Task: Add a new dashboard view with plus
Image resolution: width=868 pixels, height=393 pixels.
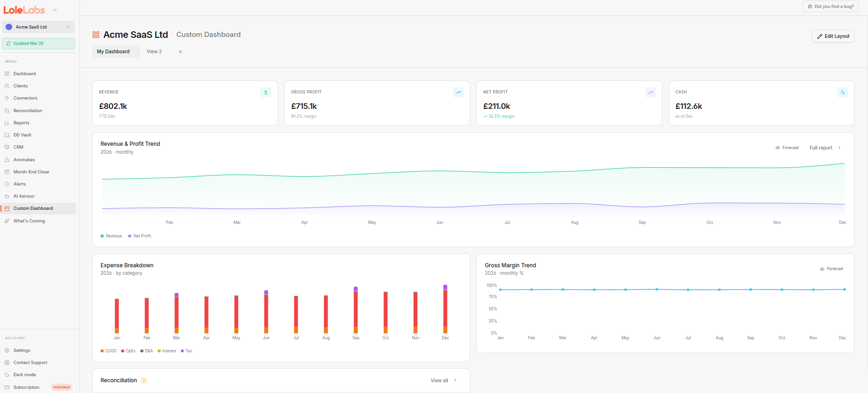Action: 180,52
